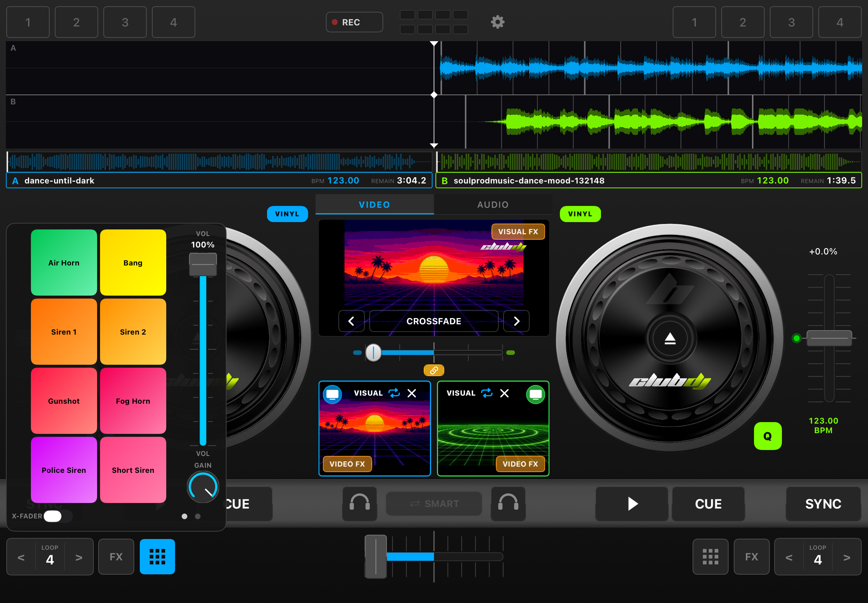Switch to second sampler page dot
This screenshot has width=868, height=603.
(x=198, y=516)
